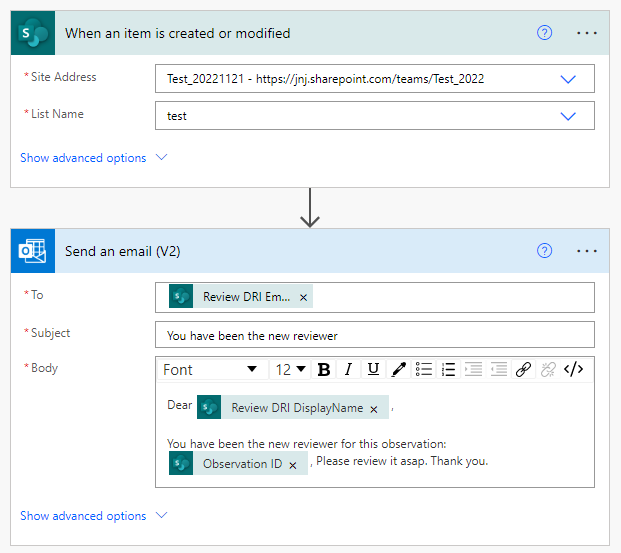Click 'Please review it asap. Thank you.' text

click(402, 461)
